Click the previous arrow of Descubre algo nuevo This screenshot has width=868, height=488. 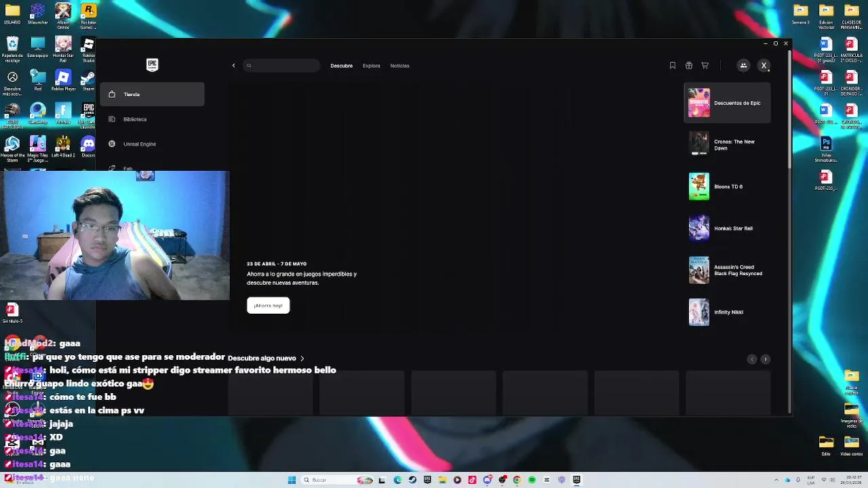[751, 359]
